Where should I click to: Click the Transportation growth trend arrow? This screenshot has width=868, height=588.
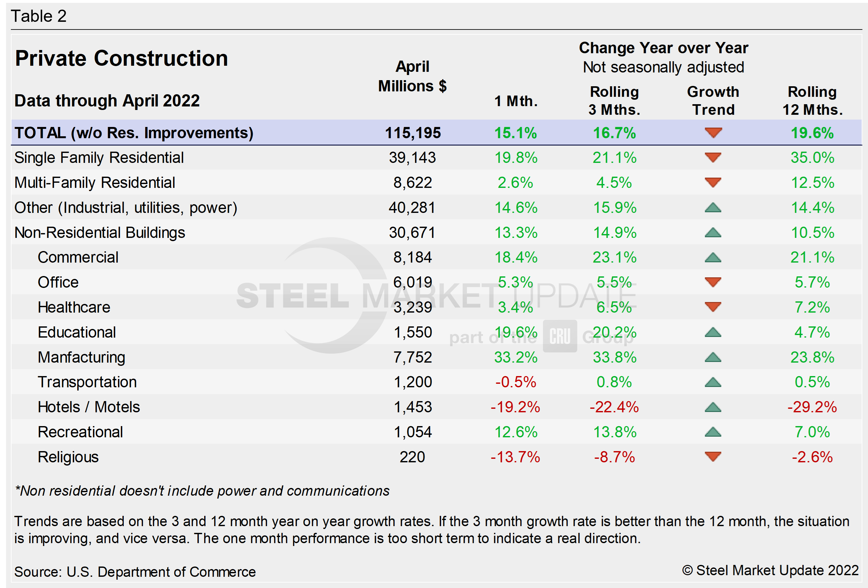(713, 382)
